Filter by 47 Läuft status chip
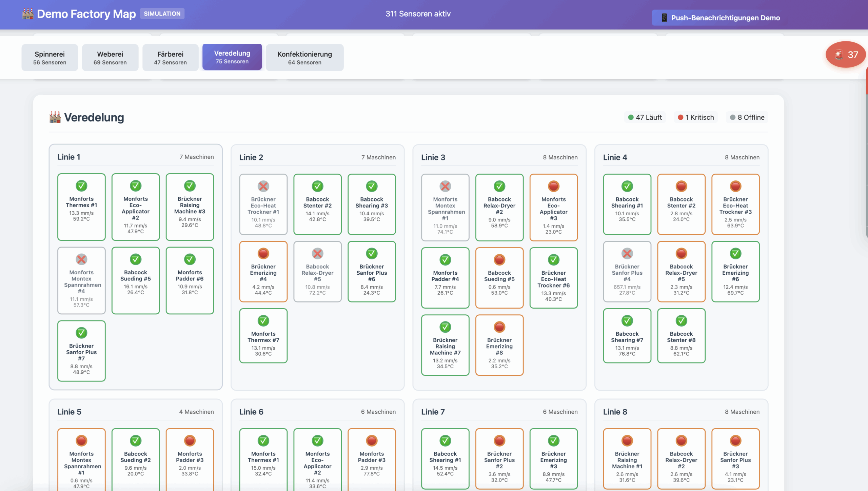 [645, 117]
